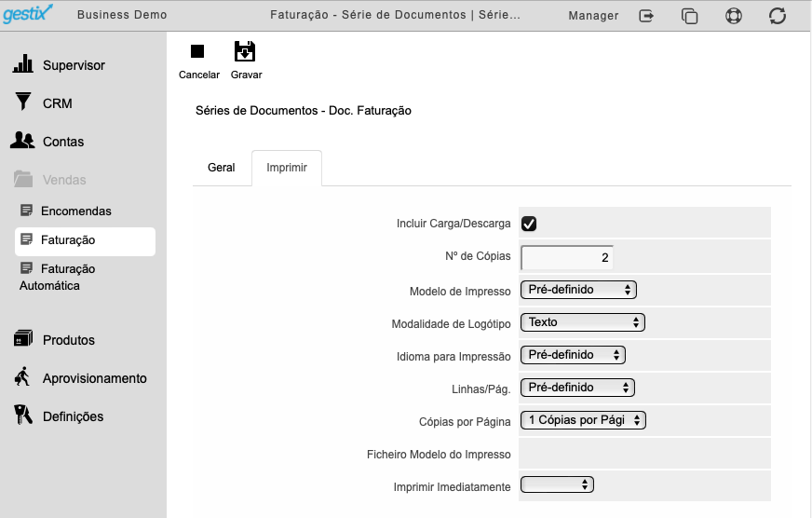Click the Encomendas document icon

[x=26, y=210]
